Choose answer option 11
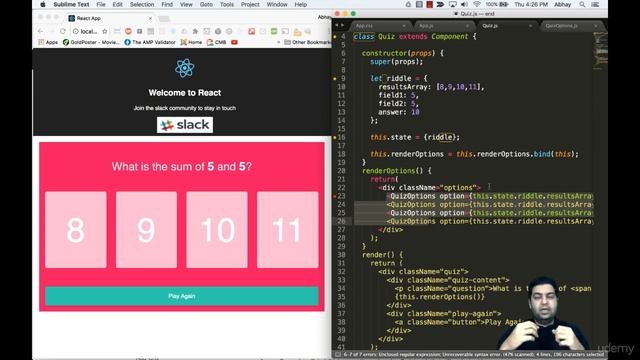Image resolution: width=640 pixels, height=360 pixels. tap(288, 230)
